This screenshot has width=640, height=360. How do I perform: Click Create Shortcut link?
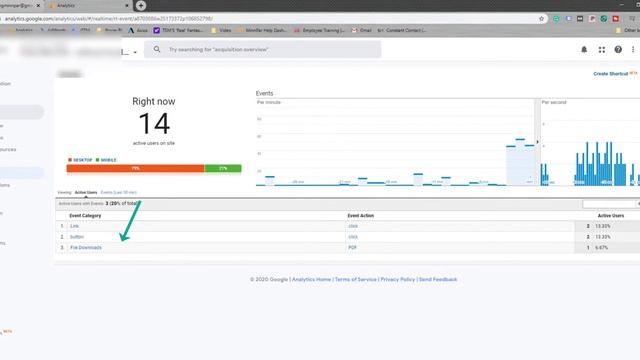[611, 73]
